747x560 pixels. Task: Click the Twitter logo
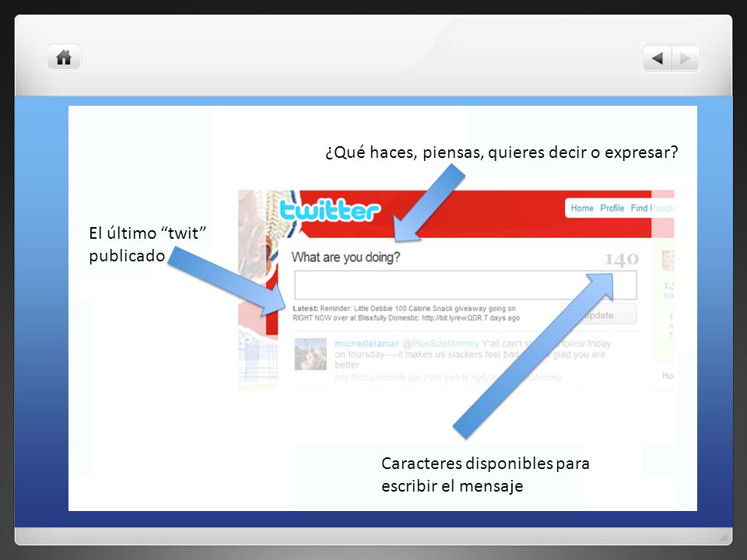(330, 211)
